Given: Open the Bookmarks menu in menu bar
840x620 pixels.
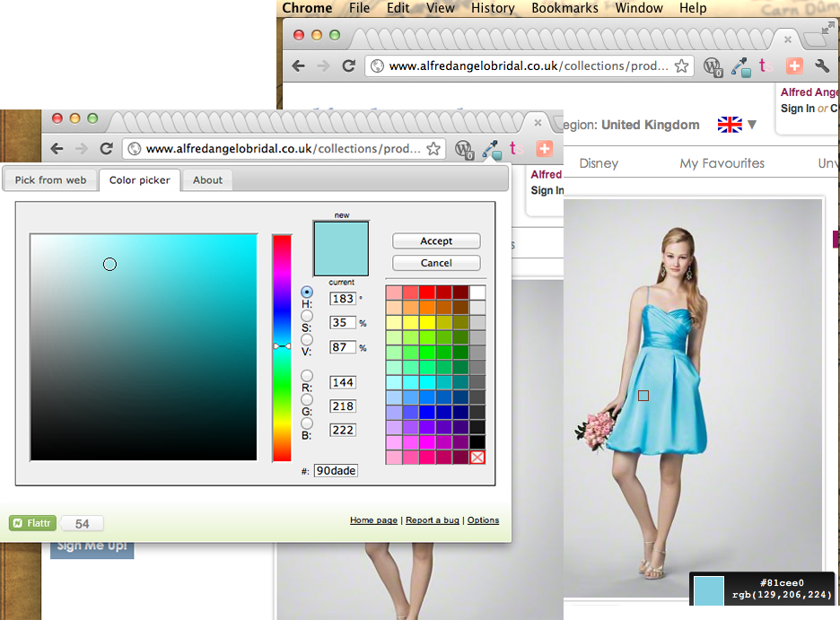Looking at the screenshot, I should click(x=564, y=8).
